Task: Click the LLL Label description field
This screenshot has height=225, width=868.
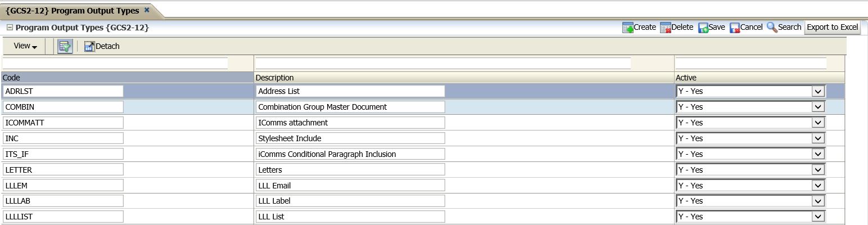Action: (350, 201)
